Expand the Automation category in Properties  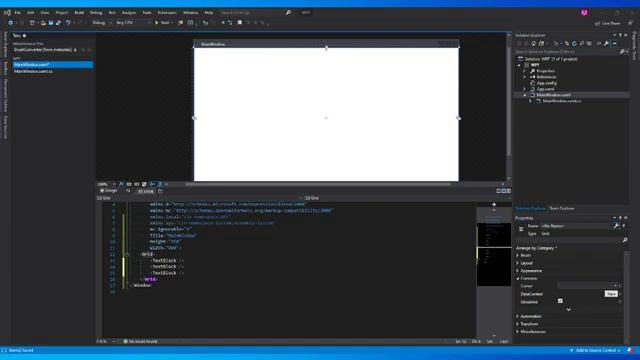pos(518,317)
